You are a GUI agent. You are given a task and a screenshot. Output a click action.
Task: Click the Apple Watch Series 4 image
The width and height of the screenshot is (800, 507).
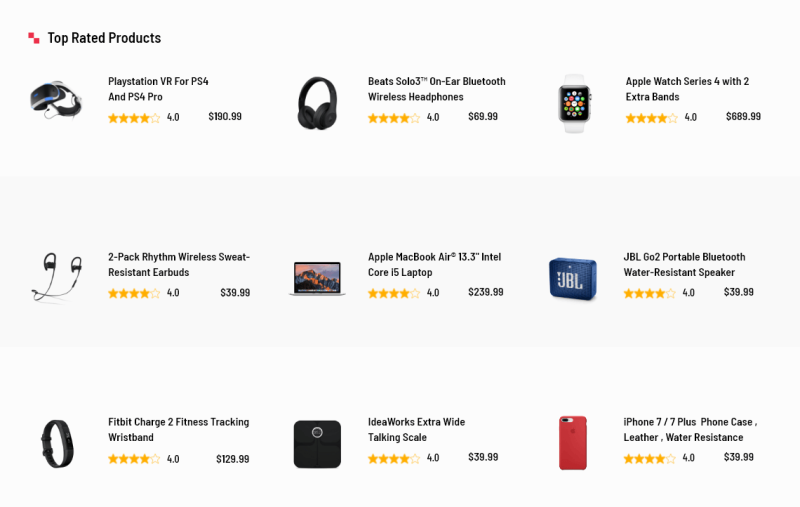[x=574, y=103]
